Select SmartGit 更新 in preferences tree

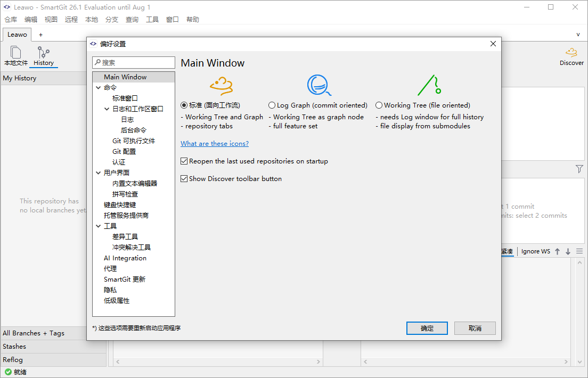125,280
